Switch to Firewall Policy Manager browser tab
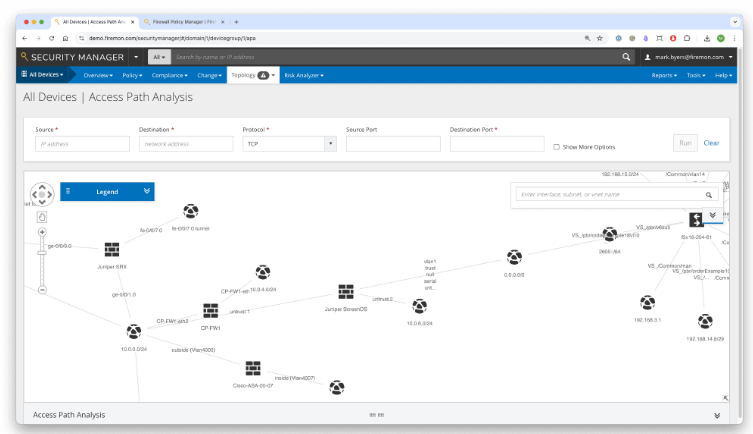Image resolution: width=753 pixels, height=434 pixels. (x=184, y=22)
